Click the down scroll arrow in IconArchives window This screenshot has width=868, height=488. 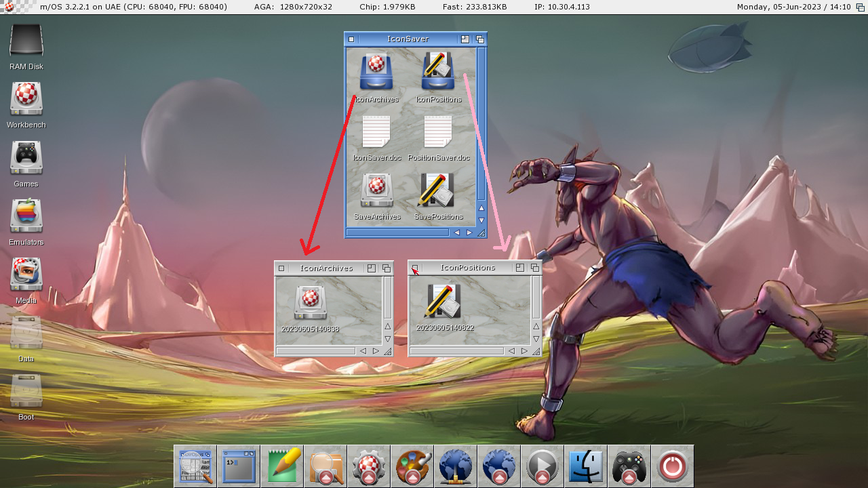point(388,338)
